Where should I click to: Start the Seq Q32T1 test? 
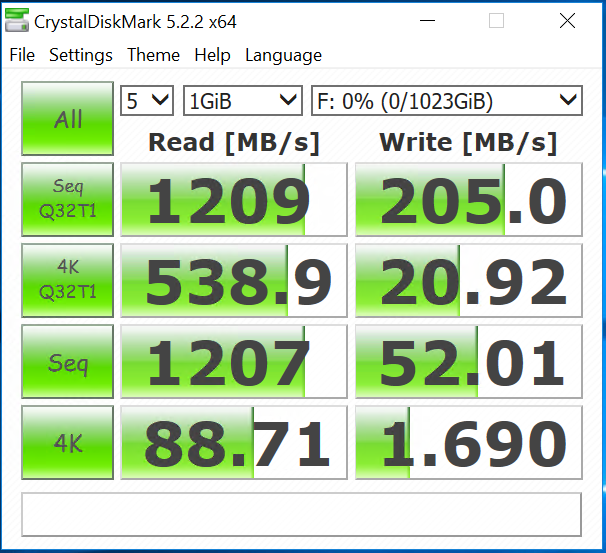coord(68,199)
